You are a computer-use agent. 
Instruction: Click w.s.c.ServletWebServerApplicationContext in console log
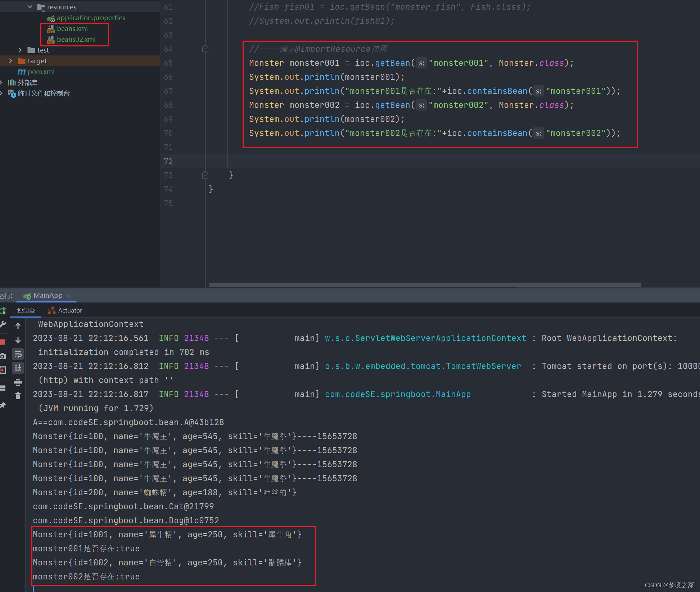425,338
